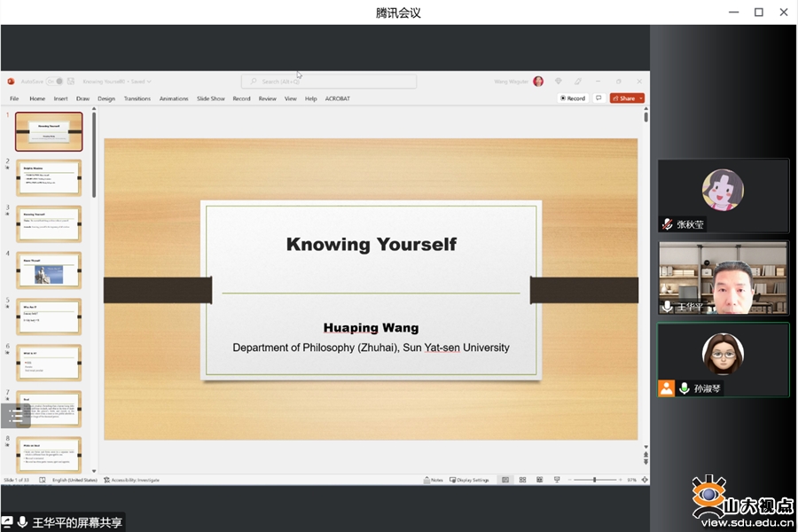Click the muted microphone icon for 张秋莹

click(667, 224)
